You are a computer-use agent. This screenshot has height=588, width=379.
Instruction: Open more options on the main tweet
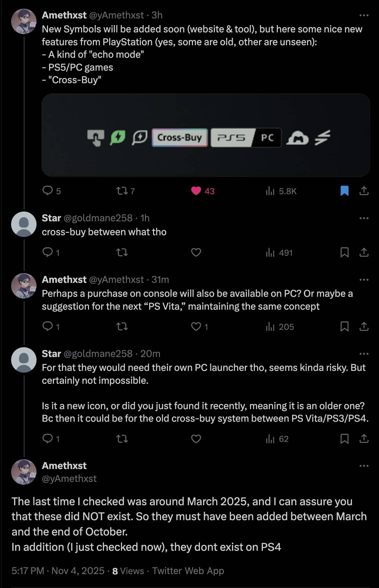pyautogui.click(x=364, y=15)
